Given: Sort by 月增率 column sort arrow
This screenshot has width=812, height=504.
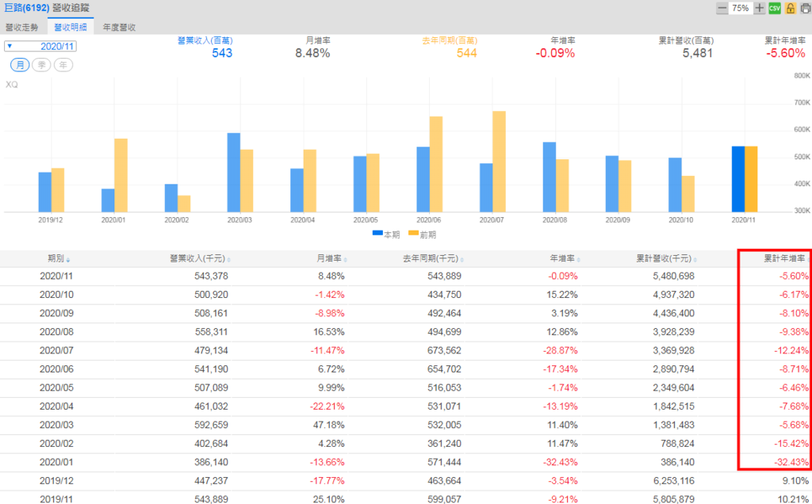Looking at the screenshot, I should coord(346,260).
